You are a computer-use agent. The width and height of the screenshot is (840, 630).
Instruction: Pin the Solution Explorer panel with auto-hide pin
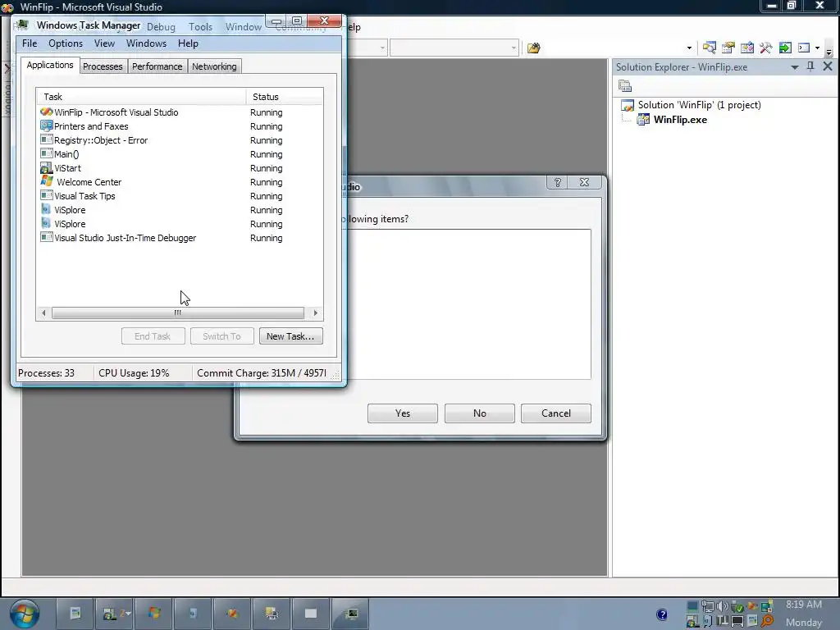tap(810, 66)
